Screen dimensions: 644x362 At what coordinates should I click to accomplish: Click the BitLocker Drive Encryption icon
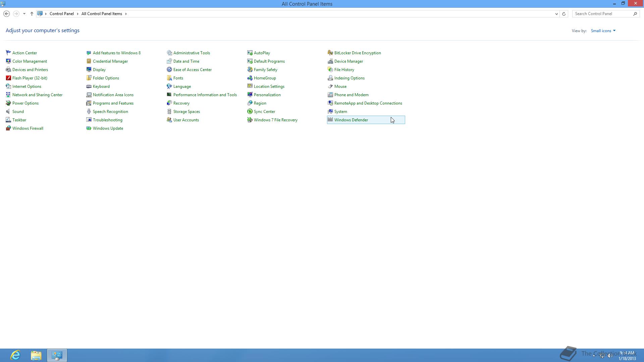[x=330, y=53]
